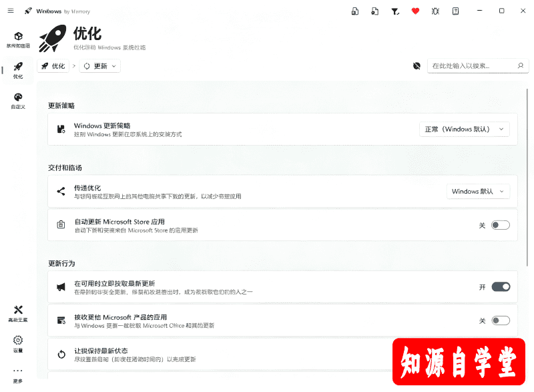Toggle 接收其他 Microsoft 产品的应用

[x=500, y=321]
